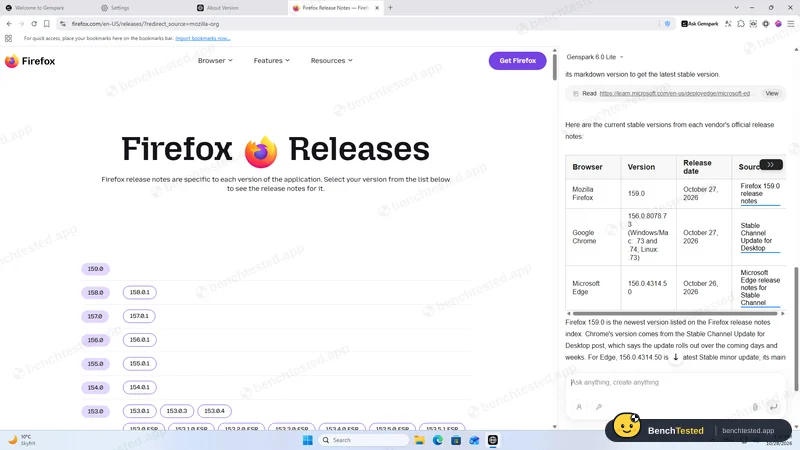
Task: Open the weather widget on taskbar
Action: [x=22, y=440]
